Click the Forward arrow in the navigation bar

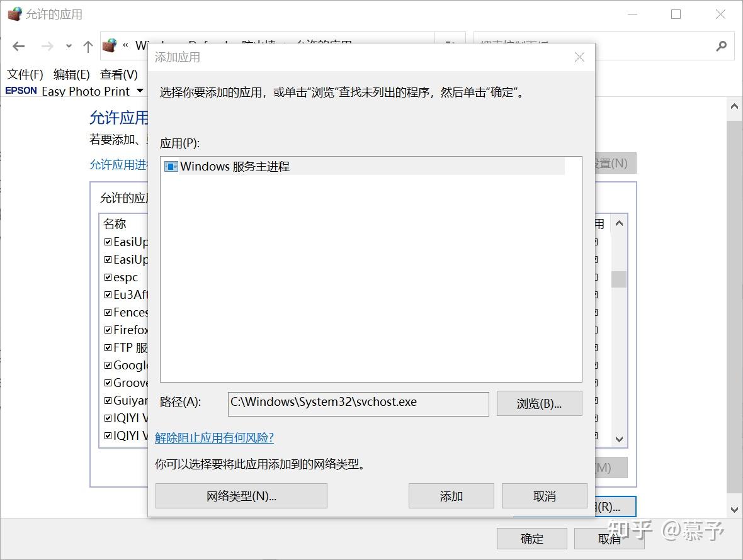click(x=47, y=47)
